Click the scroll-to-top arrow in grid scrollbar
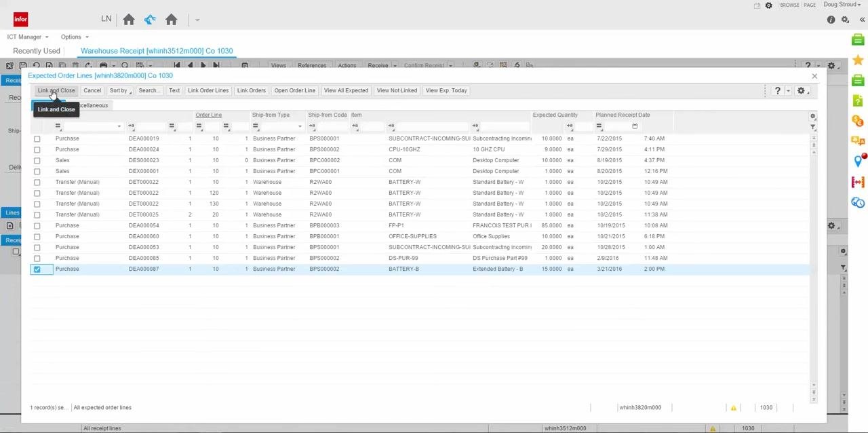Viewport: 868px width, 433px height. (813, 139)
